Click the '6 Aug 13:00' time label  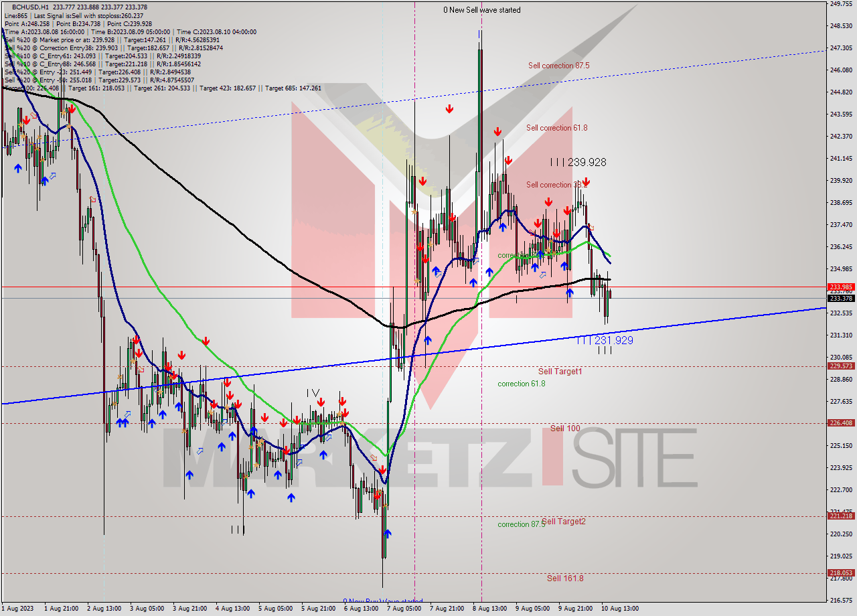pyautogui.click(x=361, y=609)
